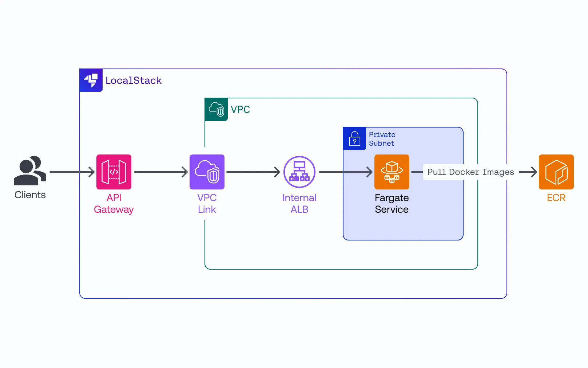This screenshot has width=588, height=368.
Task: Click the Fargate Service caption text
Action: pyautogui.click(x=392, y=204)
